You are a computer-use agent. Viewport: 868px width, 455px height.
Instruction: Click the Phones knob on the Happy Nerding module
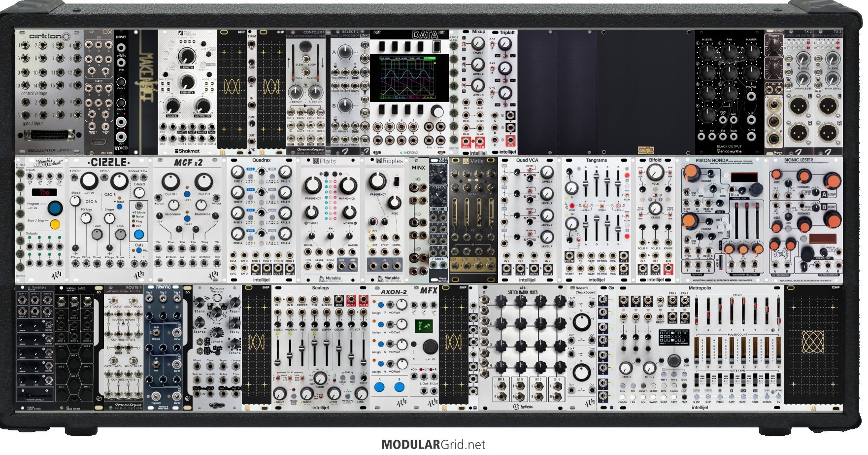click(773, 46)
